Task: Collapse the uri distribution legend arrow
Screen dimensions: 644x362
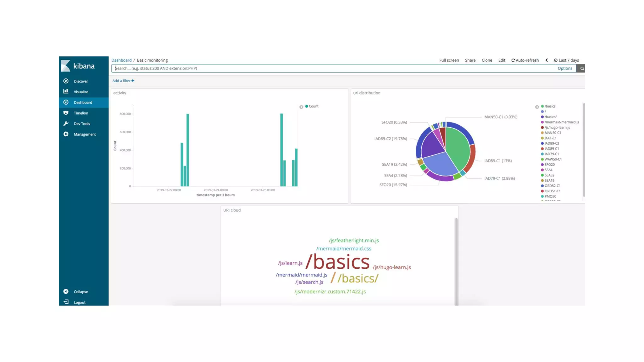Action: click(x=537, y=107)
